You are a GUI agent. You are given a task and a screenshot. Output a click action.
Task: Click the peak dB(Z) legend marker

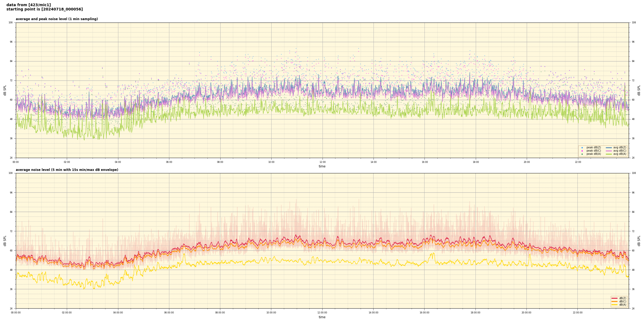[582, 148]
